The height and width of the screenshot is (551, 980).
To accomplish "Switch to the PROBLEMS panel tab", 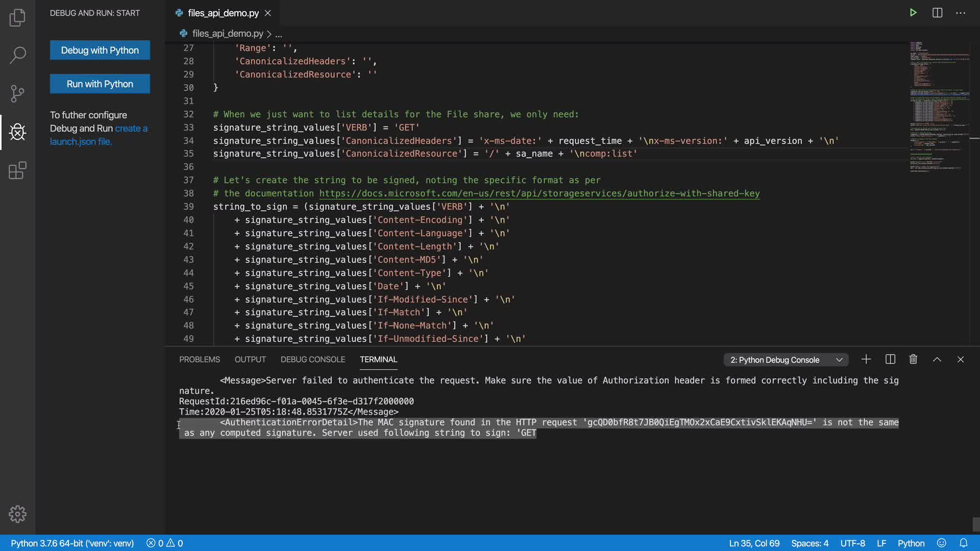I will click(199, 360).
